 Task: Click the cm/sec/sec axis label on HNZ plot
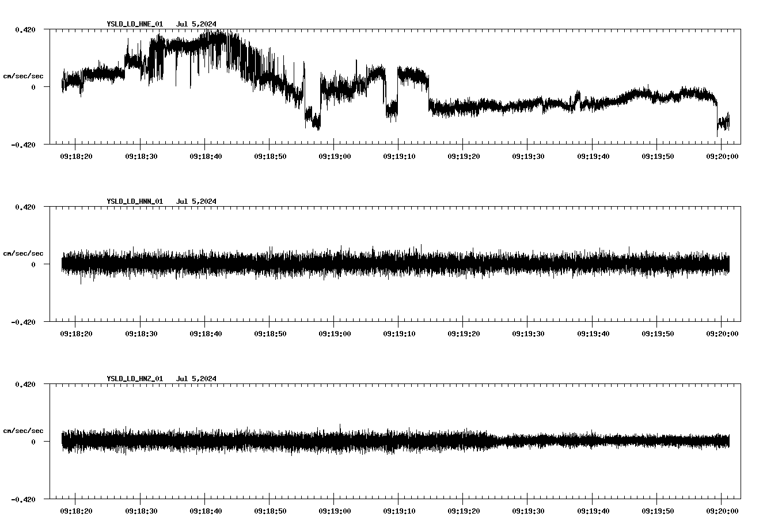tap(24, 430)
